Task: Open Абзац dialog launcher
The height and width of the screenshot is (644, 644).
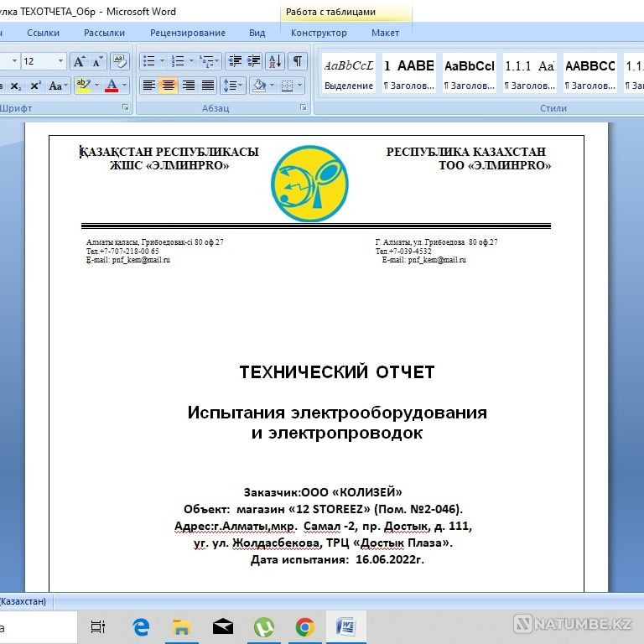Action: click(x=304, y=107)
